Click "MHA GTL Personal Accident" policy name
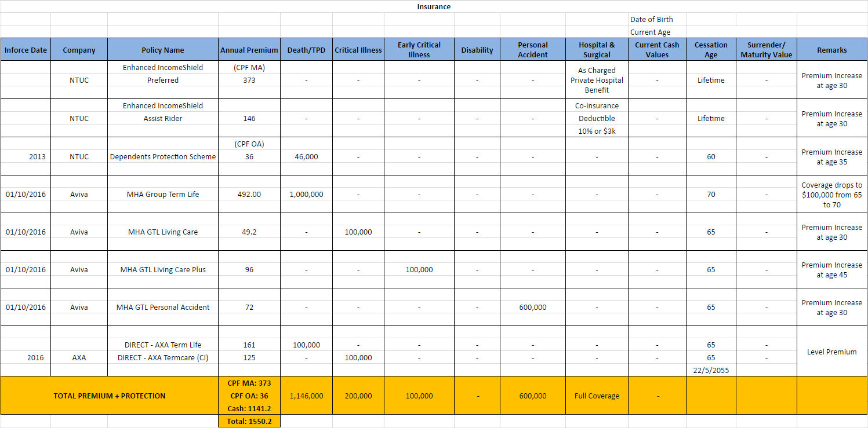 [x=163, y=307]
